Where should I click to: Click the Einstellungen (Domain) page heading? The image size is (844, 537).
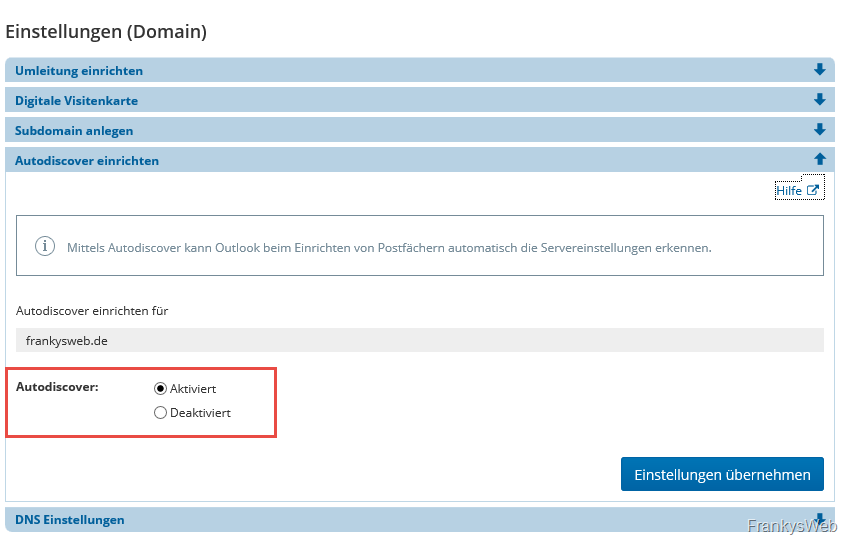coord(106,32)
